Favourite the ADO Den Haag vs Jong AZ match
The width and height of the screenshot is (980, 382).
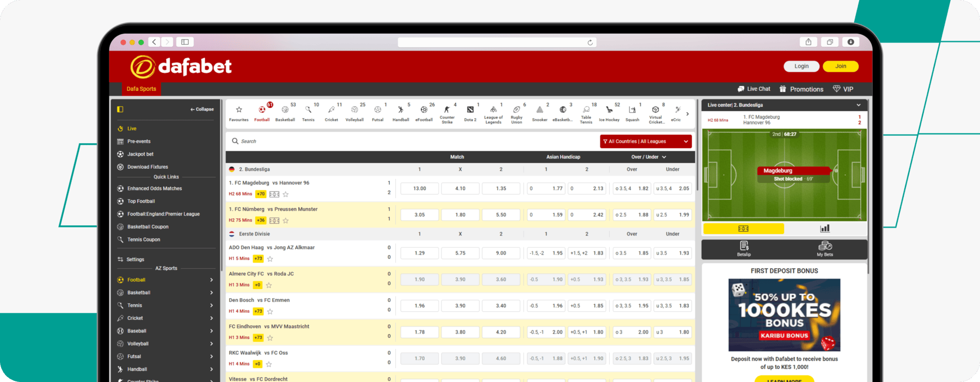click(270, 259)
